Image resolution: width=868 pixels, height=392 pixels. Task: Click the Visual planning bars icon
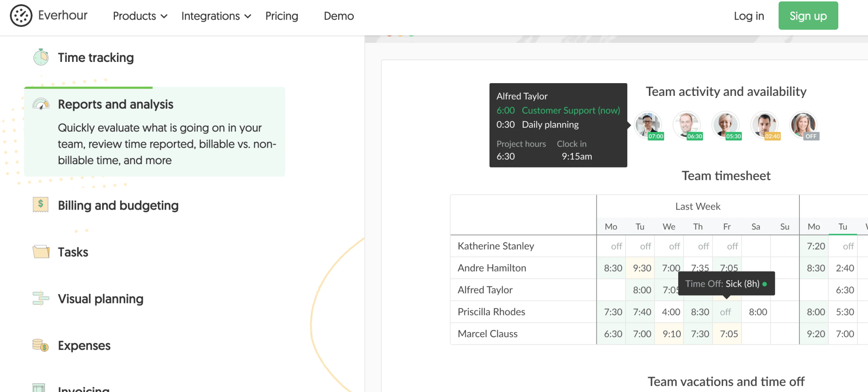(41, 298)
